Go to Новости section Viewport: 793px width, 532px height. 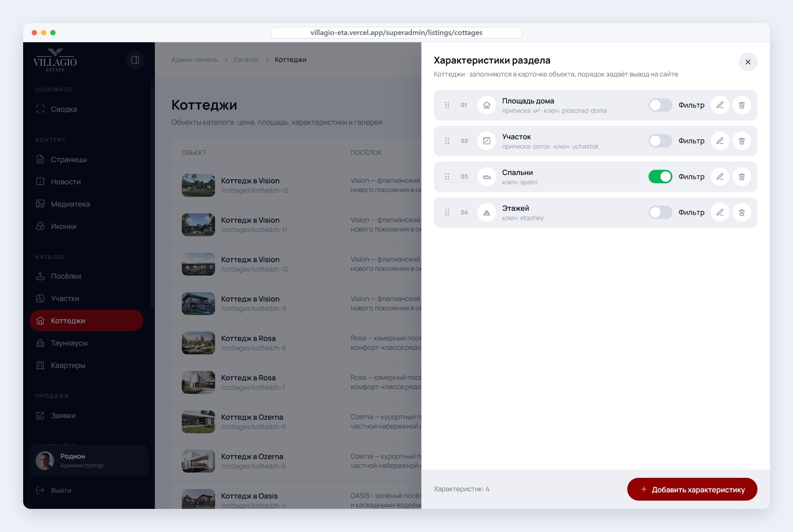click(86, 182)
